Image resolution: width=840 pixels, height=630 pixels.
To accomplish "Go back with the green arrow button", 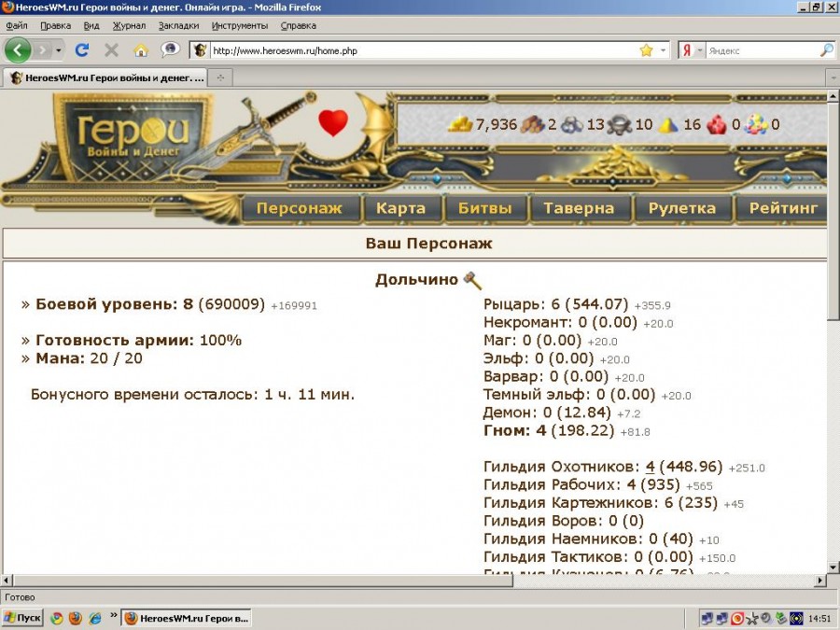I will tap(18, 50).
